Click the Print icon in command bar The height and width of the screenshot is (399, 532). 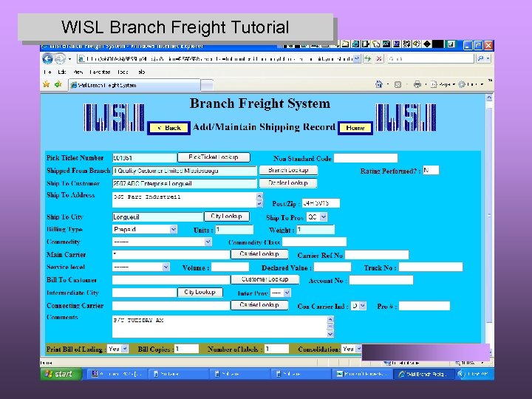[417, 84]
